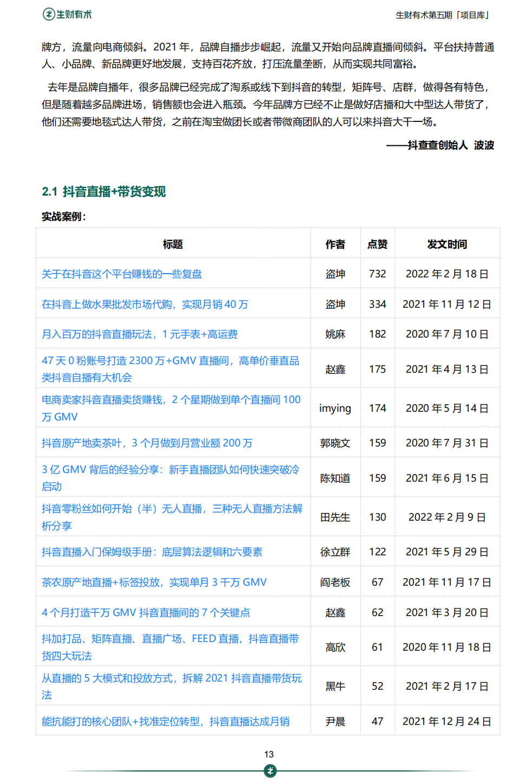
Task: Open link 关于在抖音这个平台赚钱的一些复盘
Action: (x=121, y=274)
